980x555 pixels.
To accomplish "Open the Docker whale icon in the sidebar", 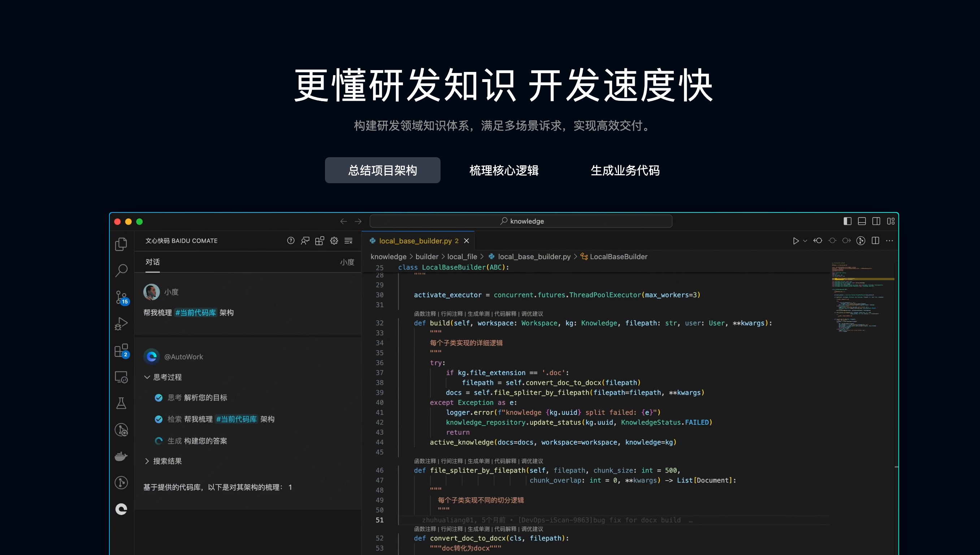I will tap(121, 456).
